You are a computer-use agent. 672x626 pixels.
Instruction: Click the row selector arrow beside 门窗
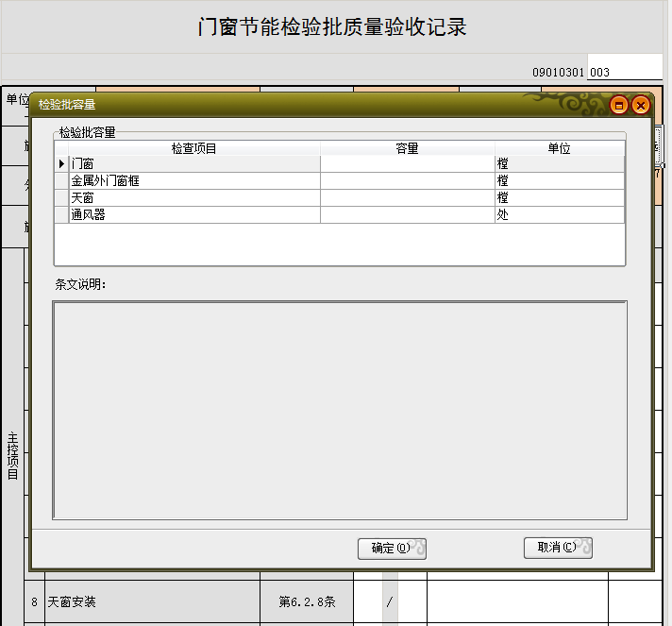61,163
